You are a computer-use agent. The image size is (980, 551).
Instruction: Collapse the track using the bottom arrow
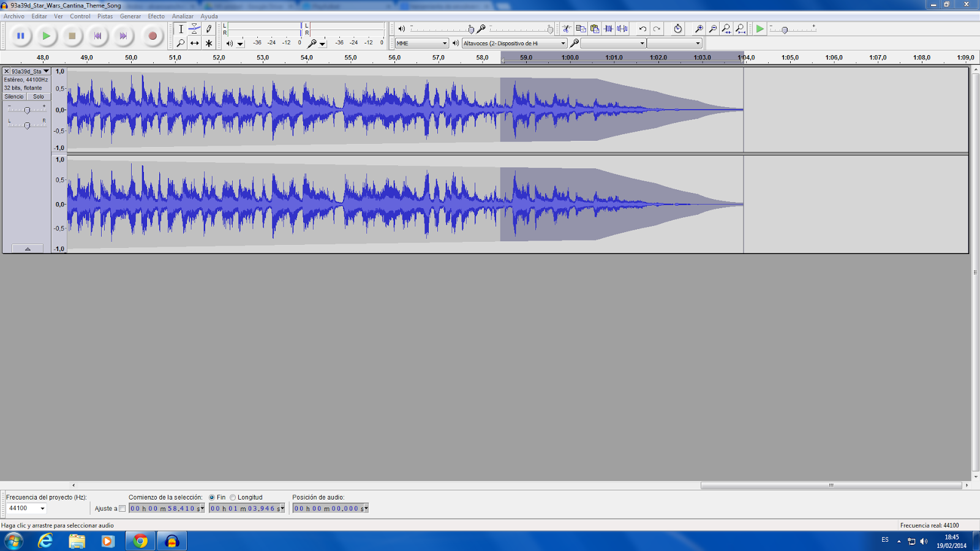[28, 249]
